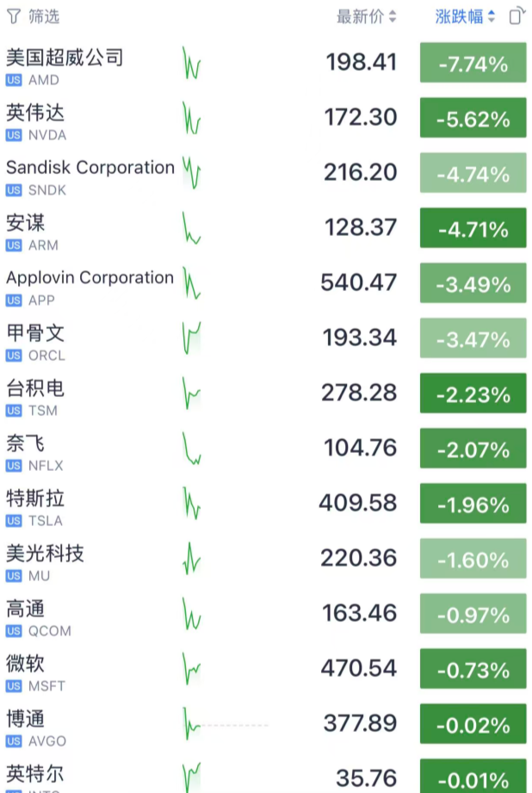The image size is (532, 793).
Task: Click the US market tag beside NFLX
Action: (14, 466)
